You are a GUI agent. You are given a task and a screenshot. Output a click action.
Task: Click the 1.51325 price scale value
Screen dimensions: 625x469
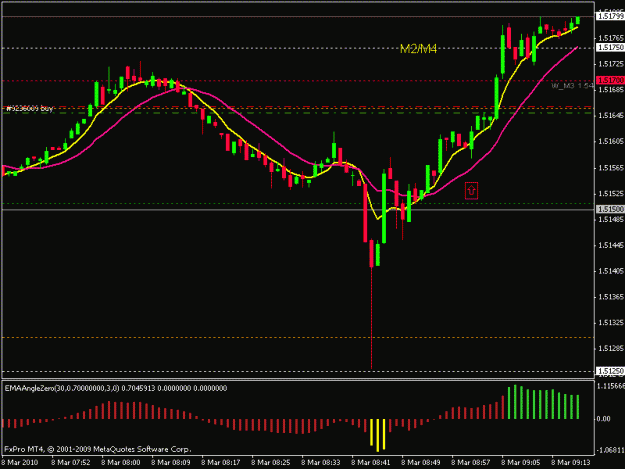[611, 323]
